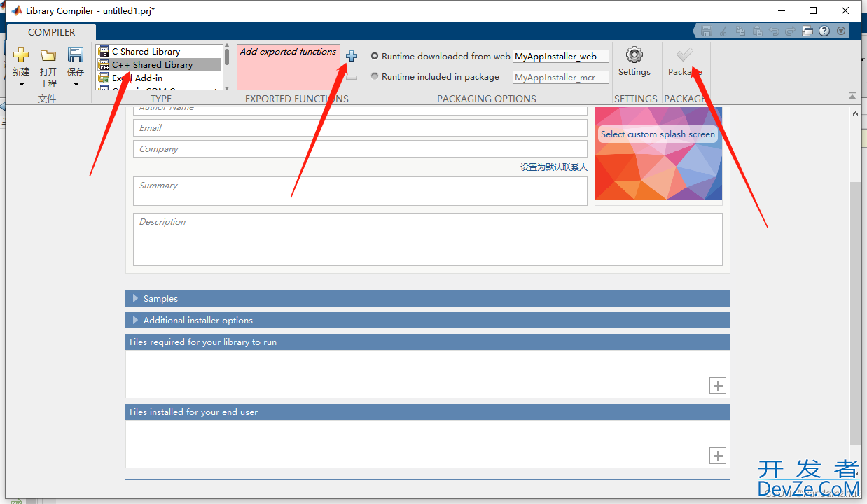
Task: Click the Author Name field
Action: 360,109
